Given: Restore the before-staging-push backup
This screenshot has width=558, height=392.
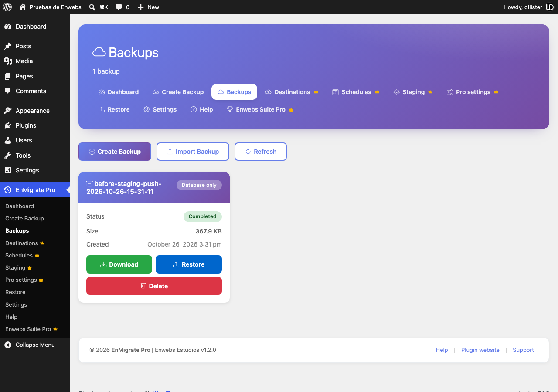Looking at the screenshot, I should 189,264.
